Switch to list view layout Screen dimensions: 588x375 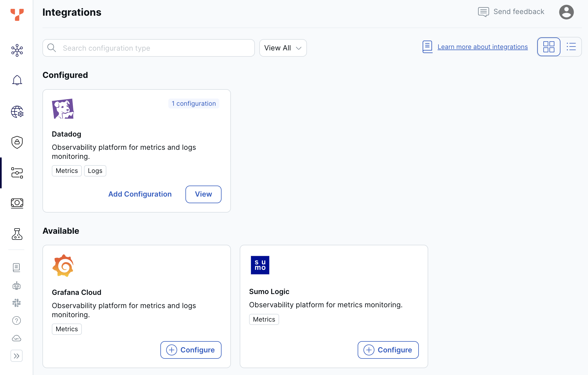coord(571,47)
